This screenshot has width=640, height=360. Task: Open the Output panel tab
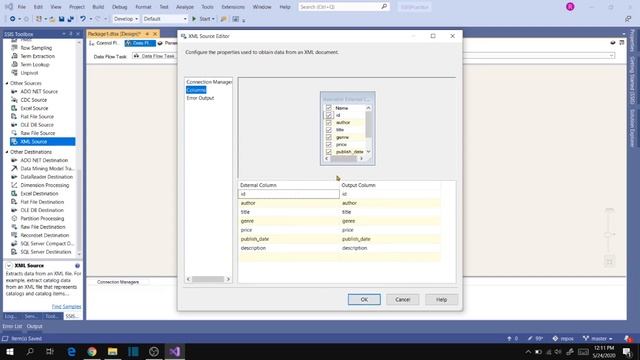coord(34,326)
